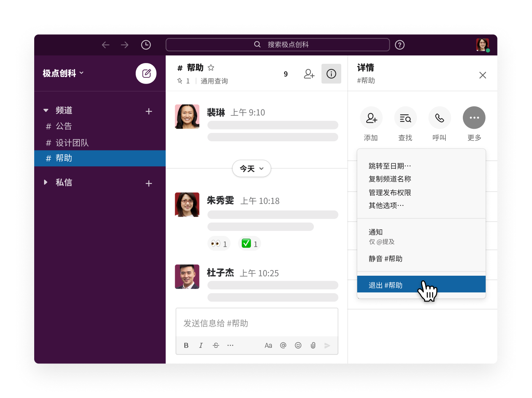This screenshot has width=532, height=398.
Task: Open 裴琳's avatar
Action: 187,117
